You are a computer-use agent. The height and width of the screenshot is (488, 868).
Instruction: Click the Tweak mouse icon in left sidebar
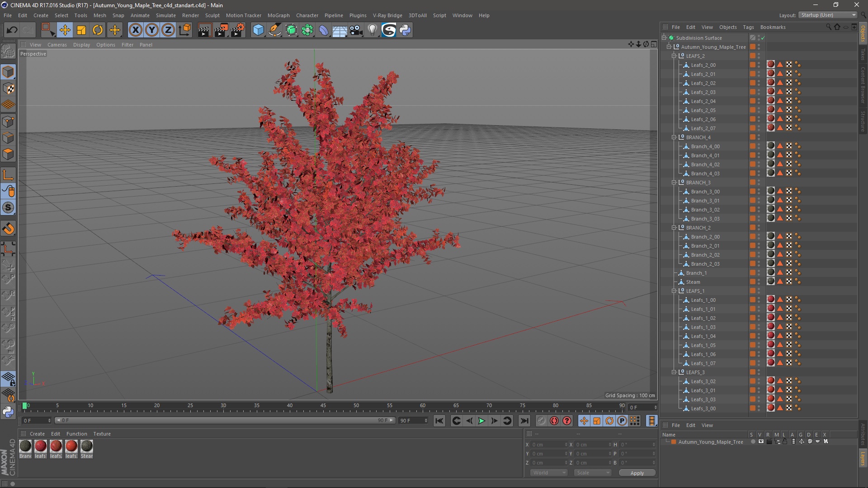pyautogui.click(x=8, y=192)
